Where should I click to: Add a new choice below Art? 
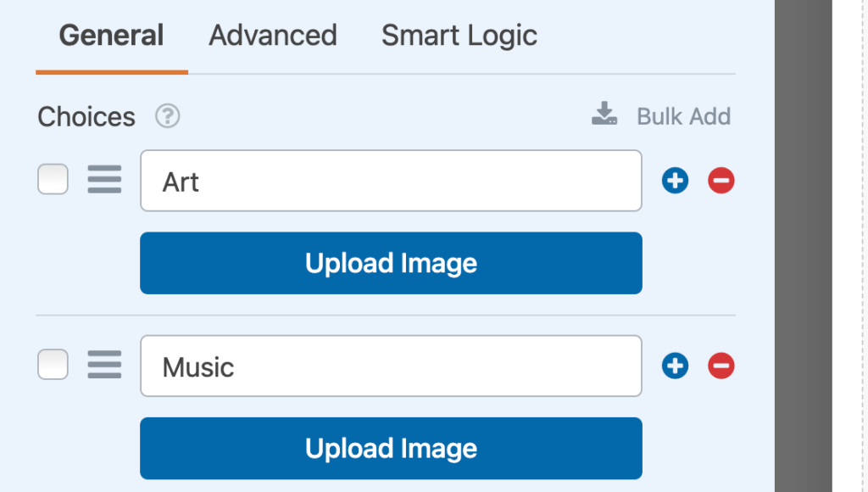pyautogui.click(x=675, y=180)
